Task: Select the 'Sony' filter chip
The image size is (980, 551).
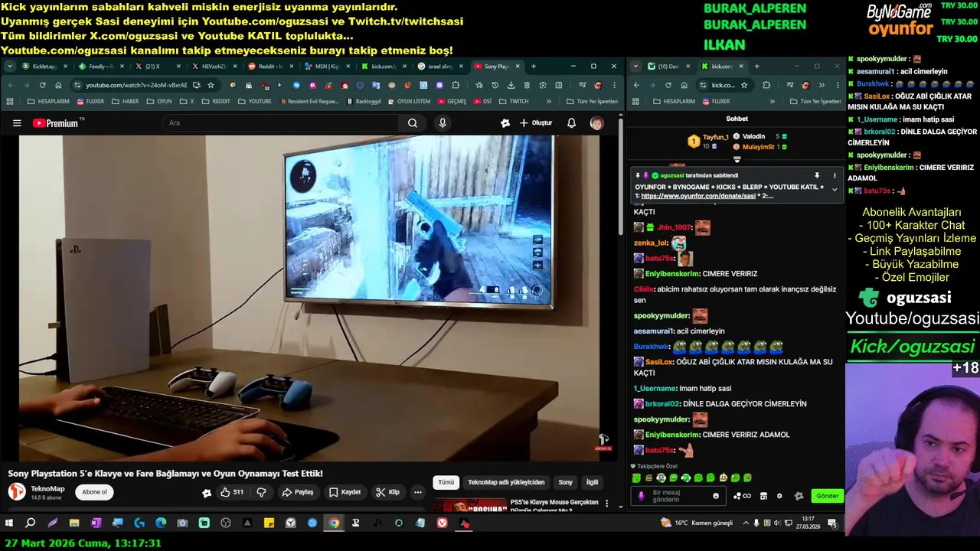Action: click(565, 482)
